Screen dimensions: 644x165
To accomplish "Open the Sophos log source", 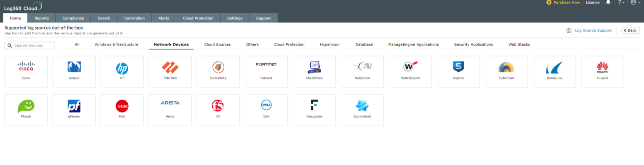I will 458,72.
